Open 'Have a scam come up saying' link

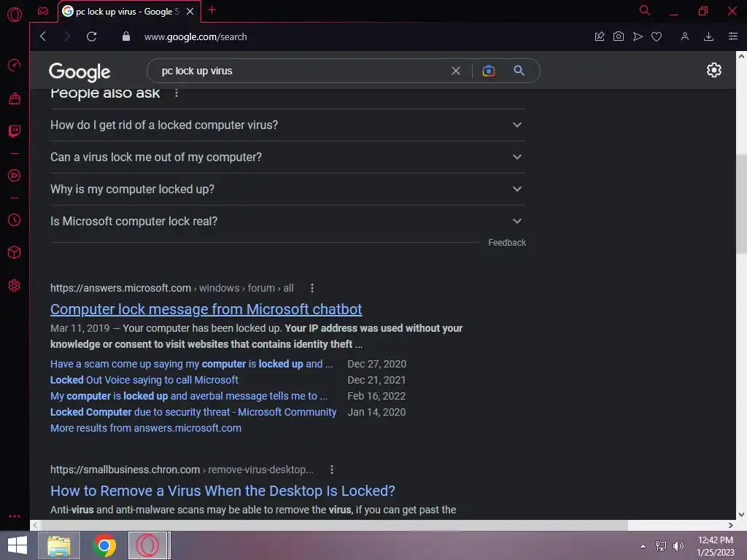(192, 364)
